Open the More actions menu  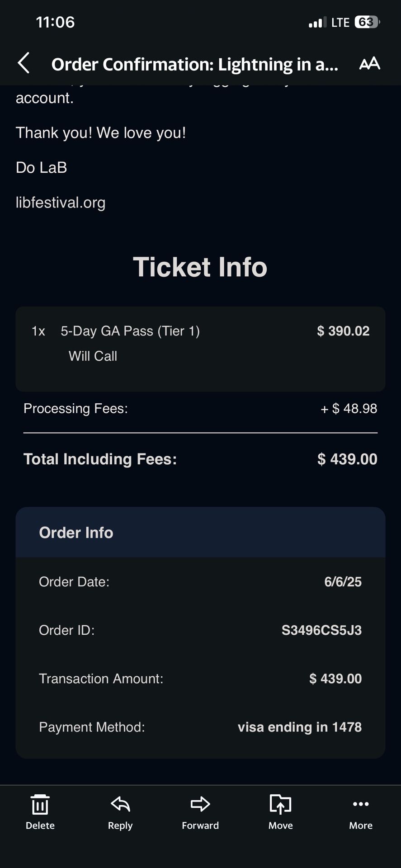click(x=360, y=811)
